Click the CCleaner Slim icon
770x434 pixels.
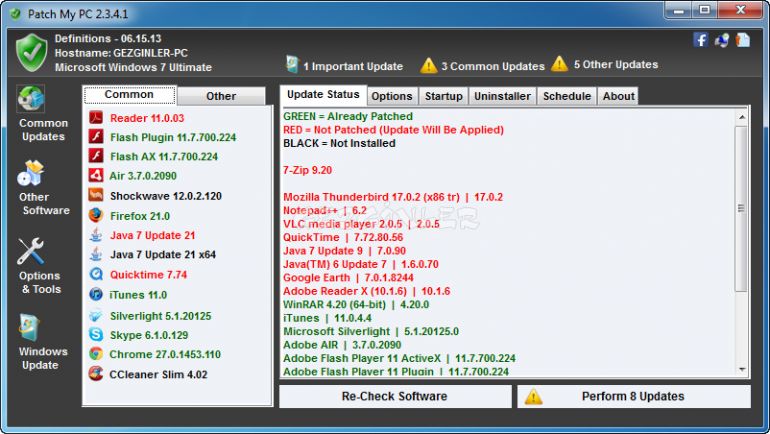click(96, 374)
